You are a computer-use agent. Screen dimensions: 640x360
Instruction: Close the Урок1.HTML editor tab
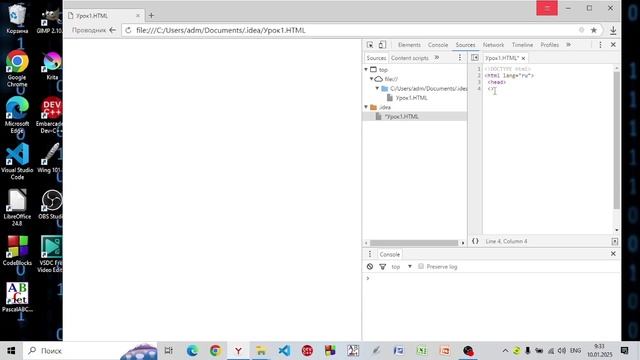point(523,58)
